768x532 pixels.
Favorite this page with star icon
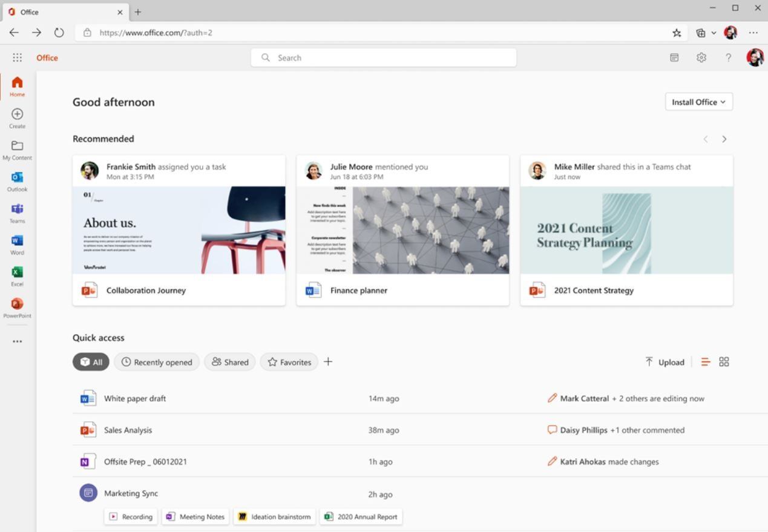tap(677, 33)
